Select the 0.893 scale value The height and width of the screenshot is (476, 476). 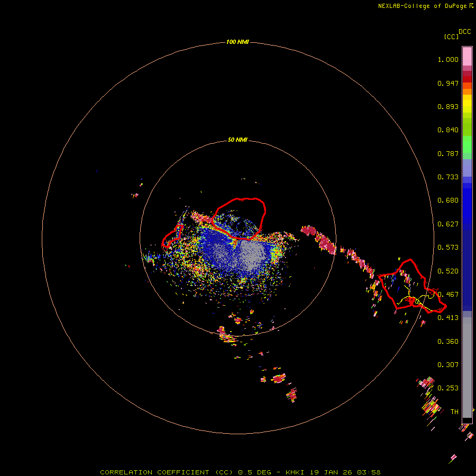[x=448, y=106]
